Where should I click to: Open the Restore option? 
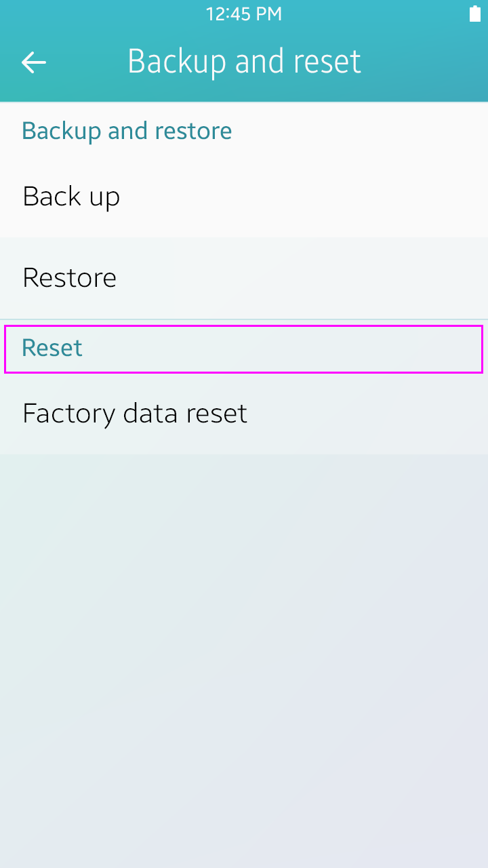pyautogui.click(x=244, y=278)
